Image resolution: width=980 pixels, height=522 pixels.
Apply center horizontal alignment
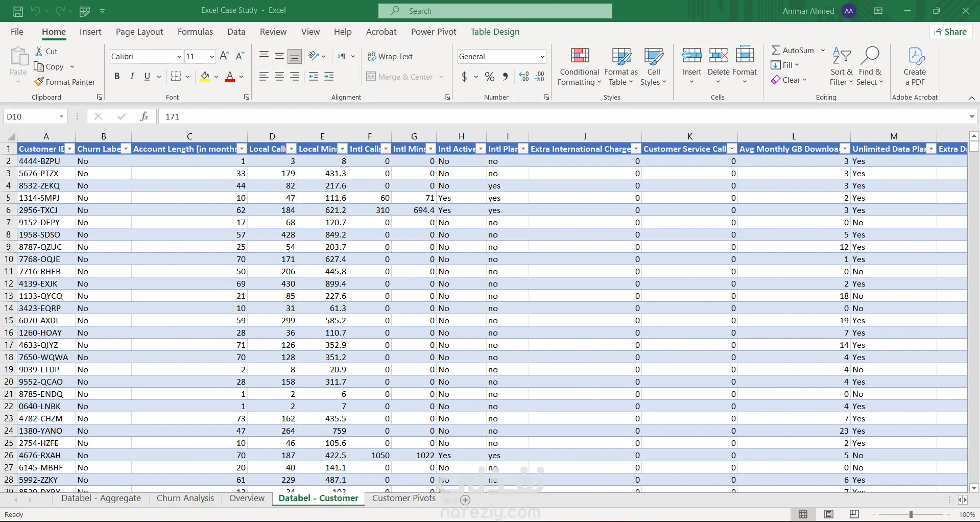pyautogui.click(x=279, y=77)
